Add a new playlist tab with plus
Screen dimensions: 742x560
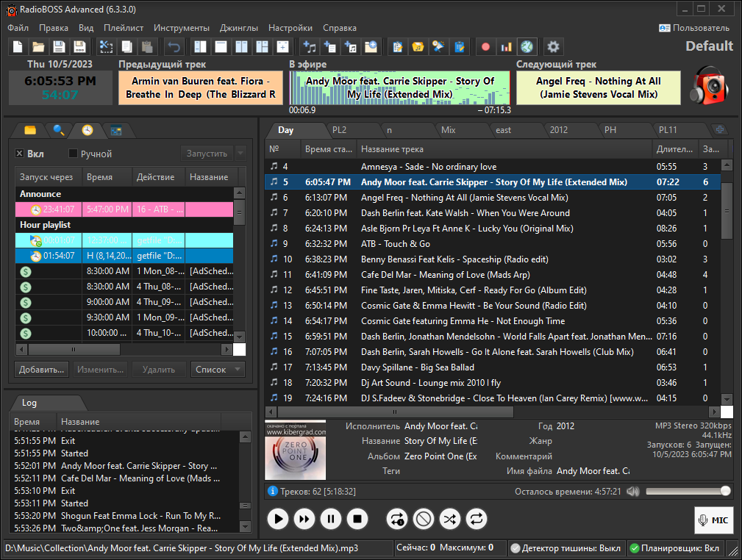coord(720,129)
